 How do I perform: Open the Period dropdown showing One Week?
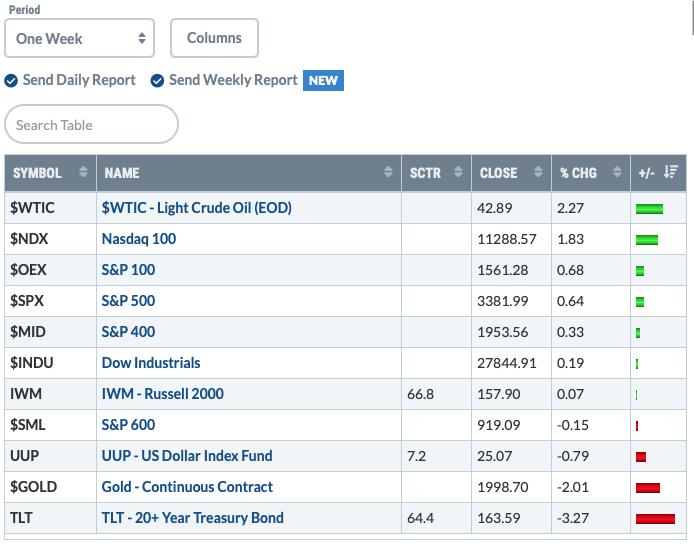79,38
